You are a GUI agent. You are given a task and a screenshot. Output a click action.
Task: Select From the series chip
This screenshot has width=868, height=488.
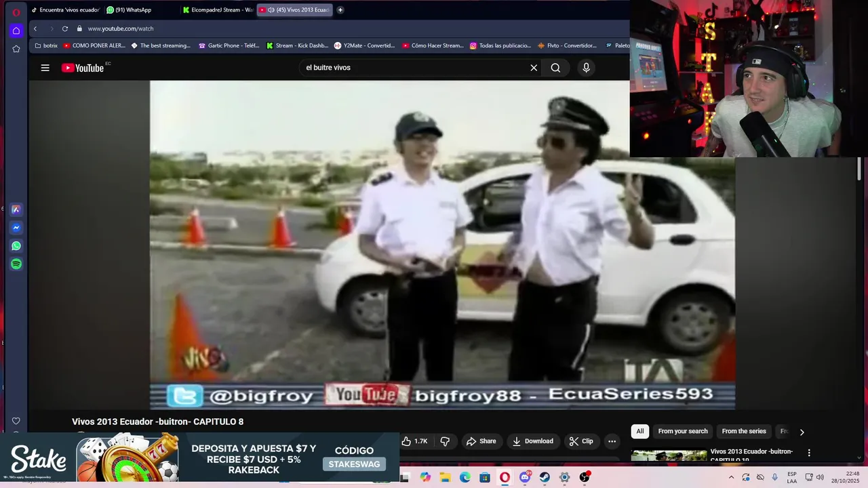[x=744, y=431]
